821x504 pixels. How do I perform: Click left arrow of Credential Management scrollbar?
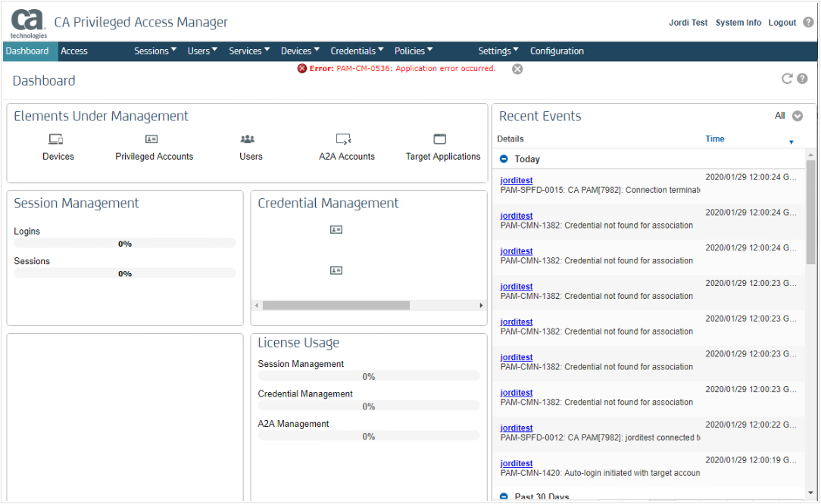click(257, 305)
